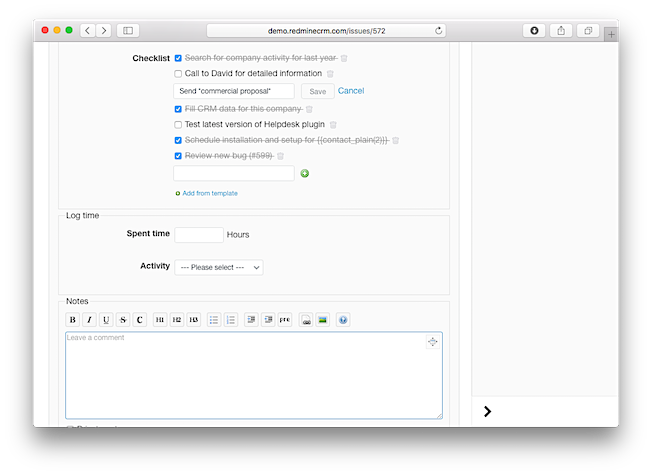Click Safari's back navigation button
This screenshot has height=475, width=652.
[x=87, y=31]
